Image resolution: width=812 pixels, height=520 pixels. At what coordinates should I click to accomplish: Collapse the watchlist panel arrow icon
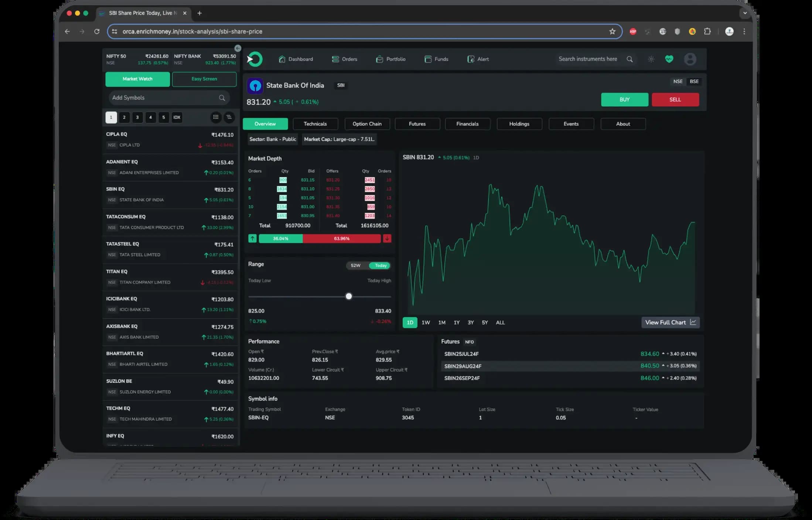click(238, 48)
